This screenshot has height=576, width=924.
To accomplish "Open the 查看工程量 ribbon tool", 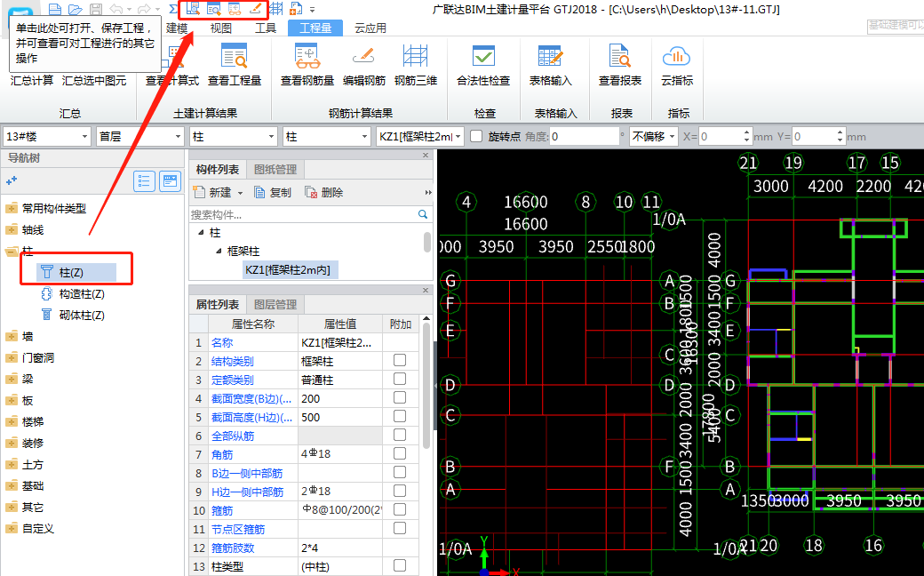I will 235,65.
